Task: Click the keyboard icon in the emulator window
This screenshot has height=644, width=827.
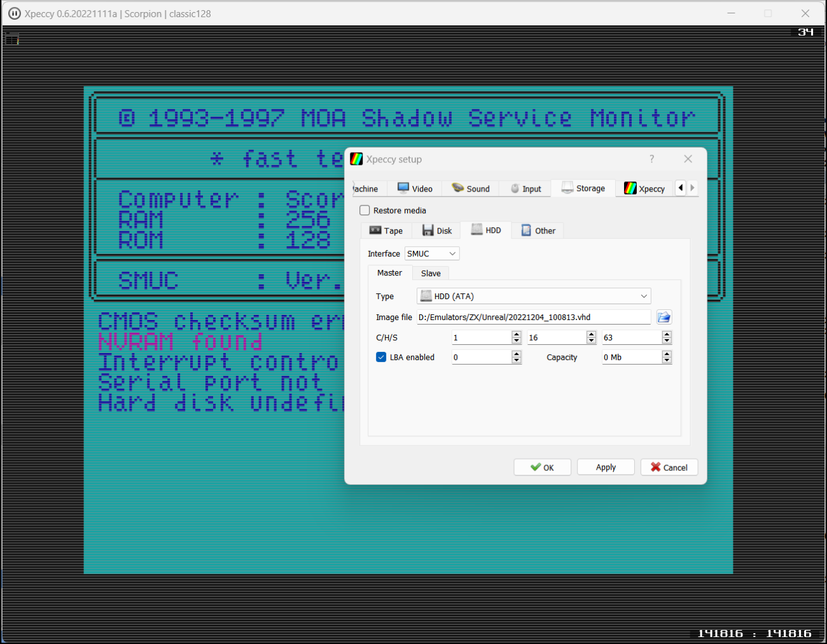Action: pos(12,39)
